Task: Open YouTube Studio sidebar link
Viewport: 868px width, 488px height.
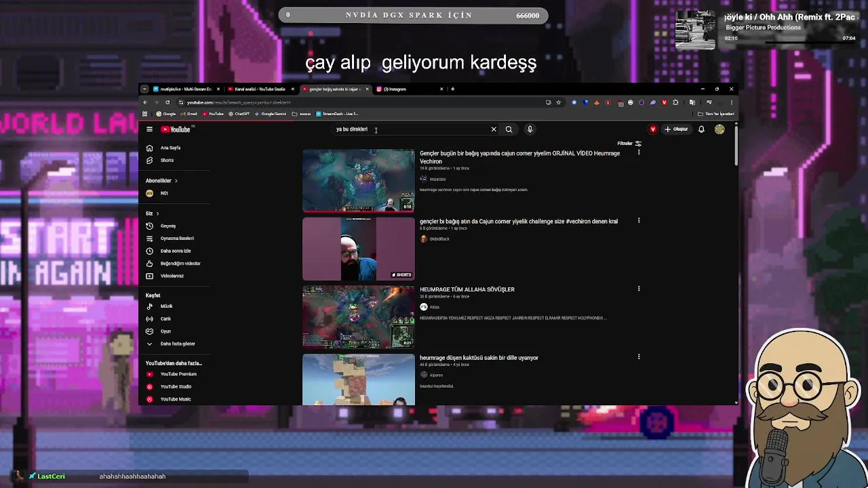Action: [x=176, y=386]
